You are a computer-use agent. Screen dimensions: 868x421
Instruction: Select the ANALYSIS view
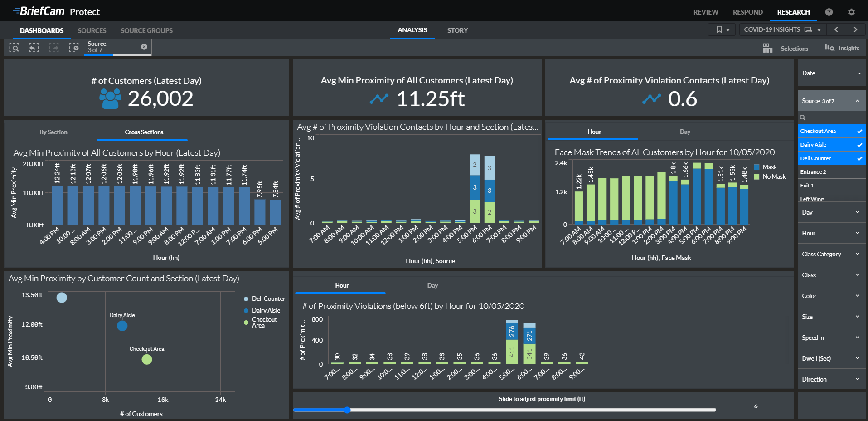coord(412,30)
